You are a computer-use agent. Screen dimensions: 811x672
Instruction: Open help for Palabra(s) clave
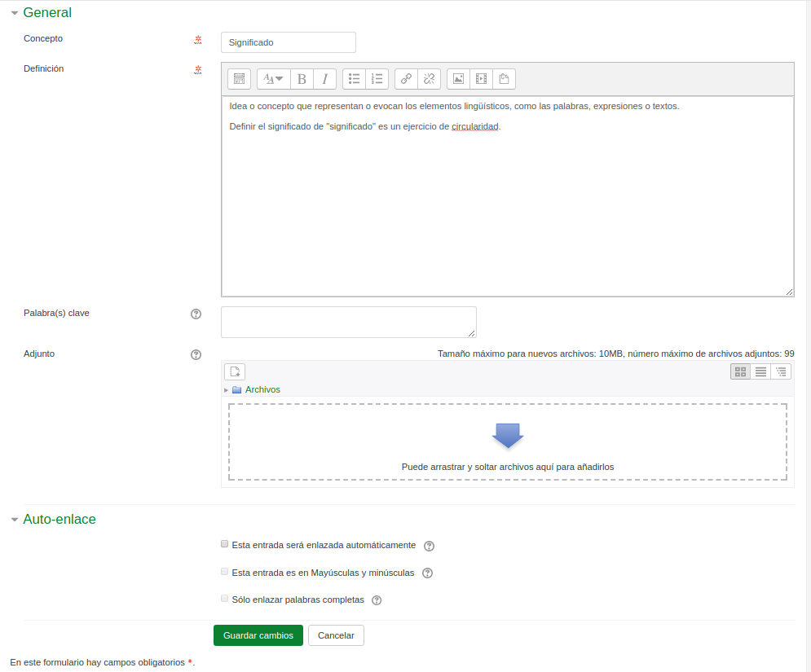[196, 314]
